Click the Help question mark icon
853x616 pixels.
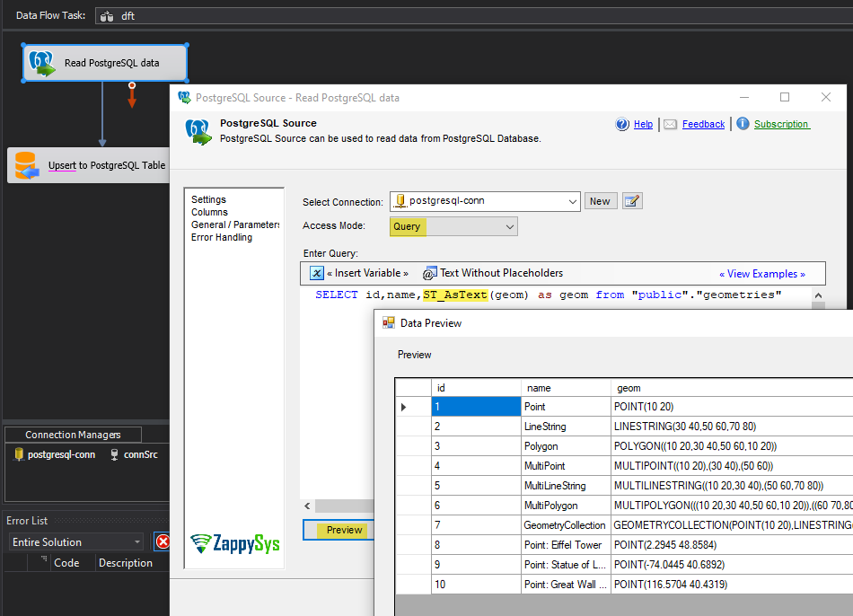point(622,124)
